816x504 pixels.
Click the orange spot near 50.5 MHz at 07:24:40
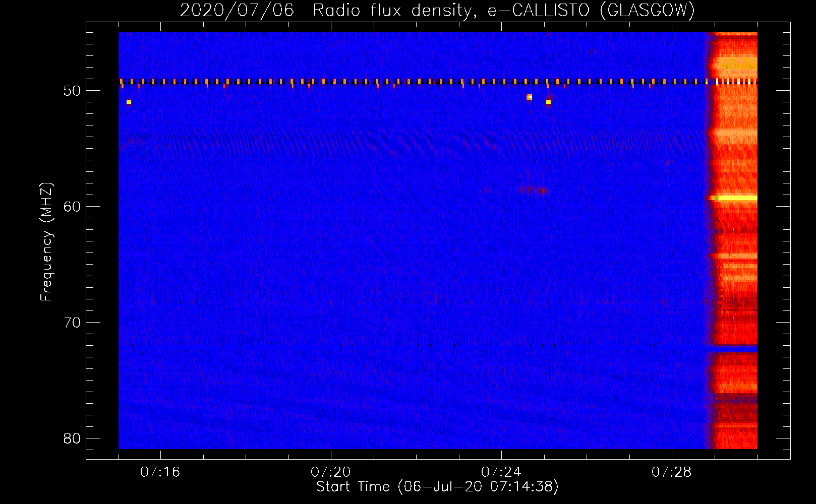[529, 97]
